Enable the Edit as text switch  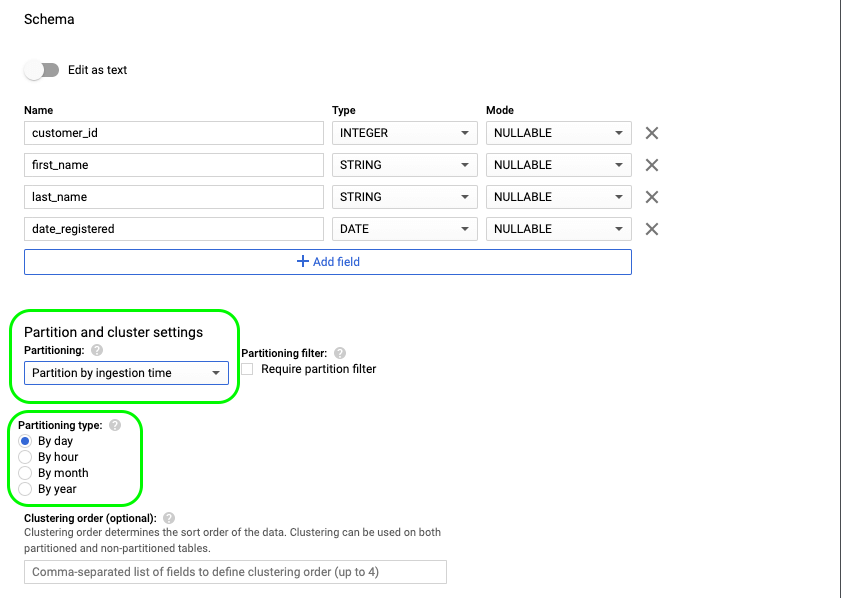point(41,70)
